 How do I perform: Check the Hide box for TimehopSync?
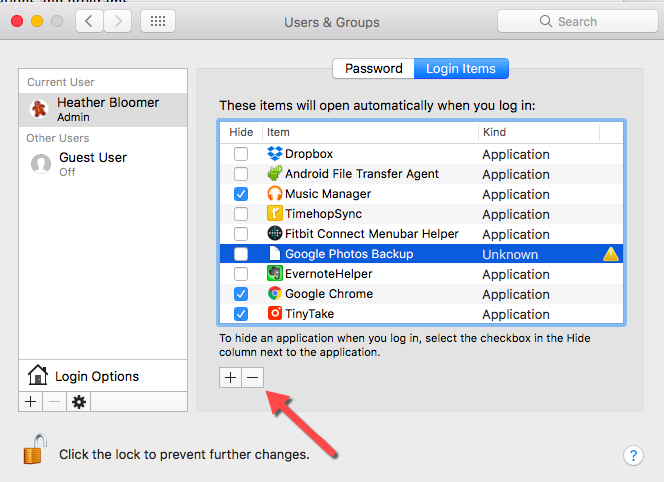click(241, 214)
